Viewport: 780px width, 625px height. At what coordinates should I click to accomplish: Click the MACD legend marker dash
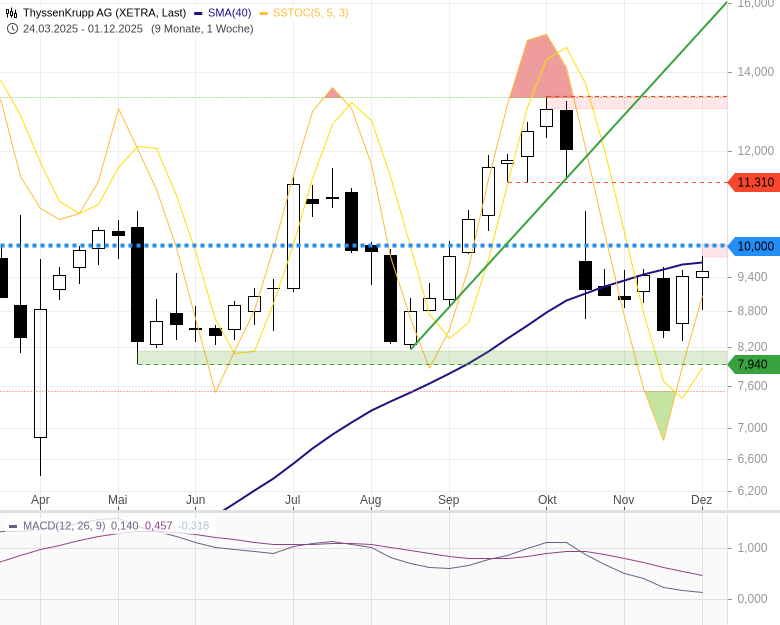point(13,526)
